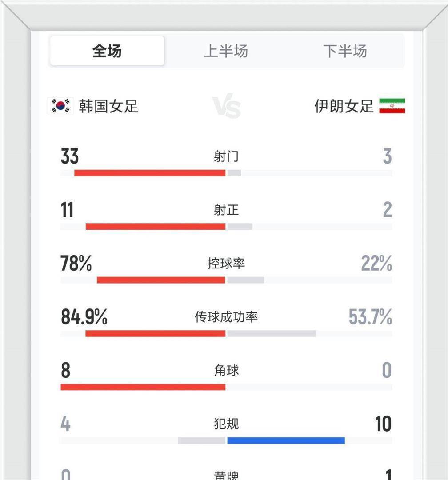Open the 韩国女足 team name
Viewport: 448px width, 480px height.
[109, 106]
